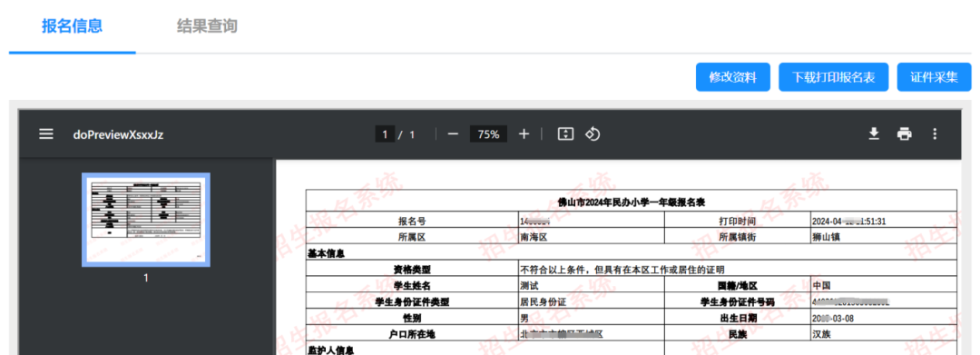Switch to the 报名信息 tab

tap(73, 26)
